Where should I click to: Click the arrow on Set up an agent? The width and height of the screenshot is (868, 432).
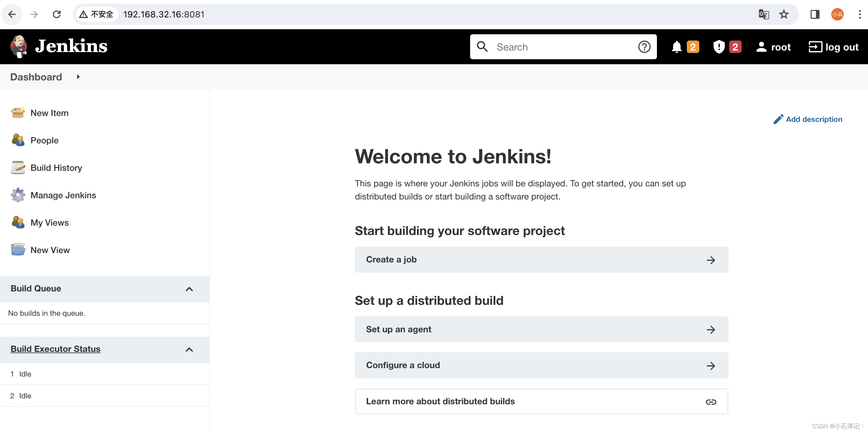[x=711, y=330]
